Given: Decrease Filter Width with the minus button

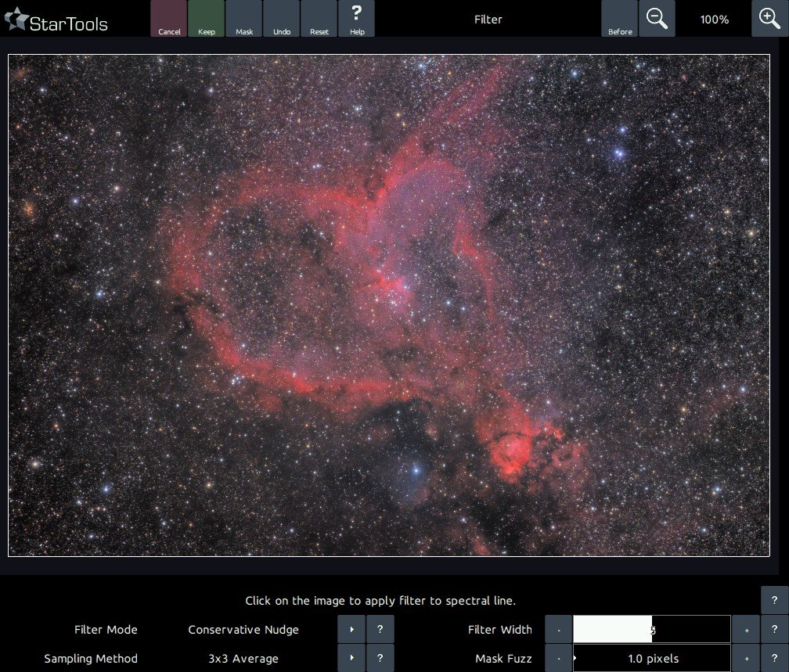Looking at the screenshot, I should [559, 630].
